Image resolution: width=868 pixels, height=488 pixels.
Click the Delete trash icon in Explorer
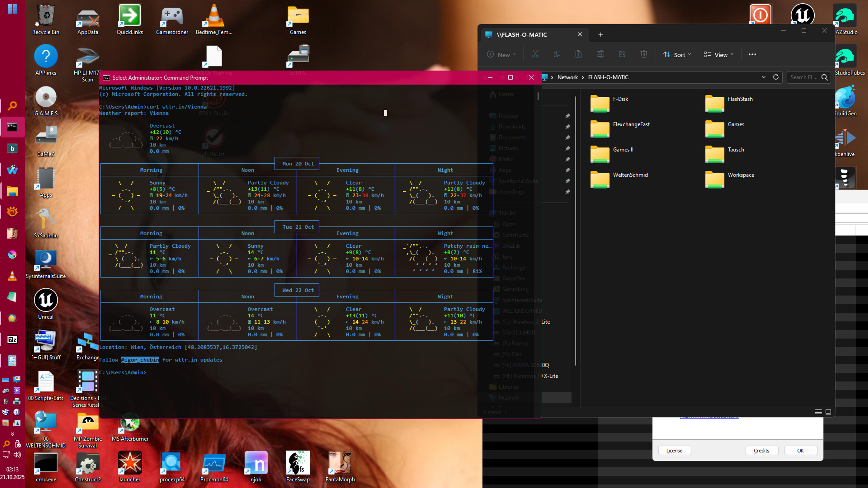click(644, 54)
